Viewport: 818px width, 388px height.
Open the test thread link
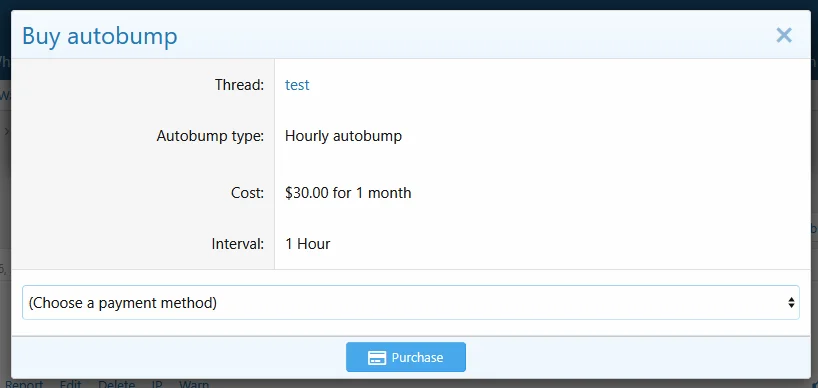click(297, 84)
